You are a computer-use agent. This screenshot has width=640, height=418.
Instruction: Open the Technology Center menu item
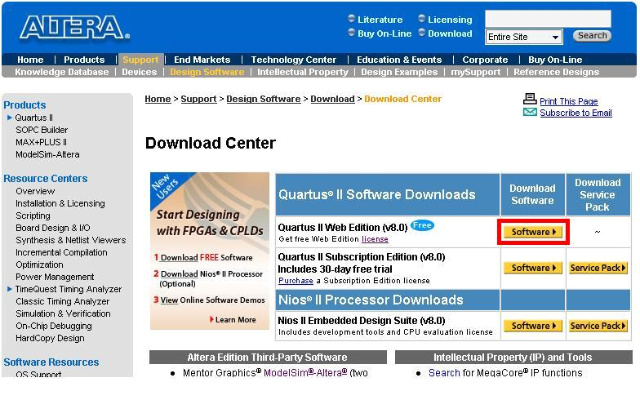(293, 60)
